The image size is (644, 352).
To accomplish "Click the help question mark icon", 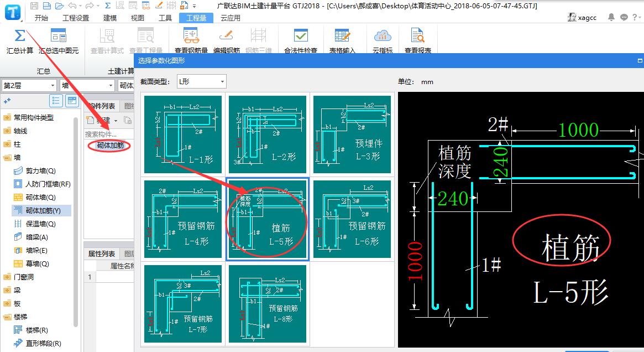I will [635, 17].
